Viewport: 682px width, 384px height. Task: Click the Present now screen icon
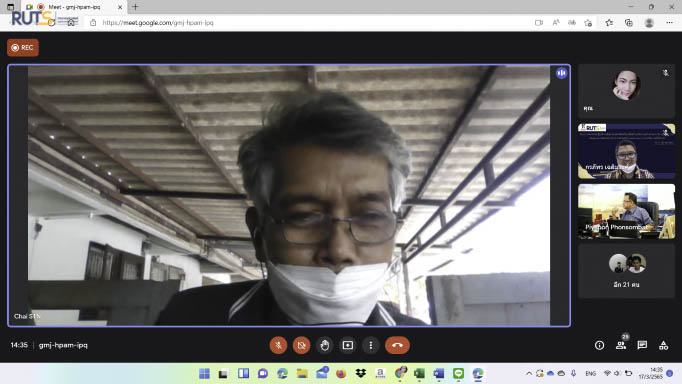point(348,345)
